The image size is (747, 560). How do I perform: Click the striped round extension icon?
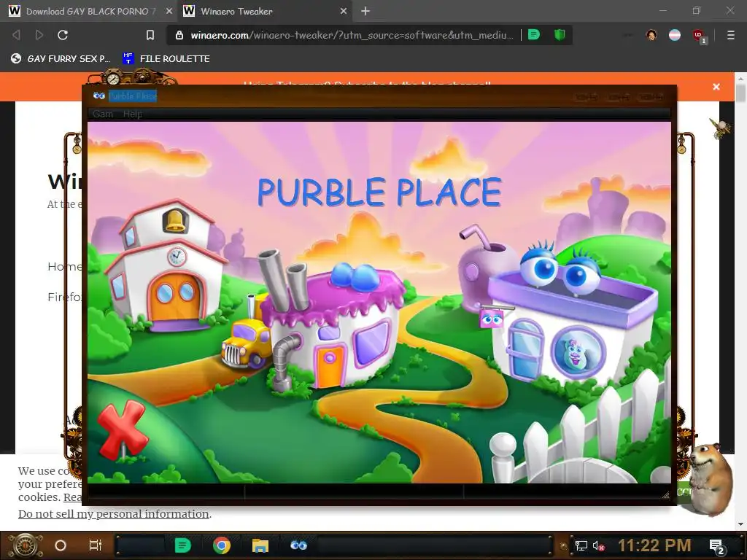click(675, 35)
